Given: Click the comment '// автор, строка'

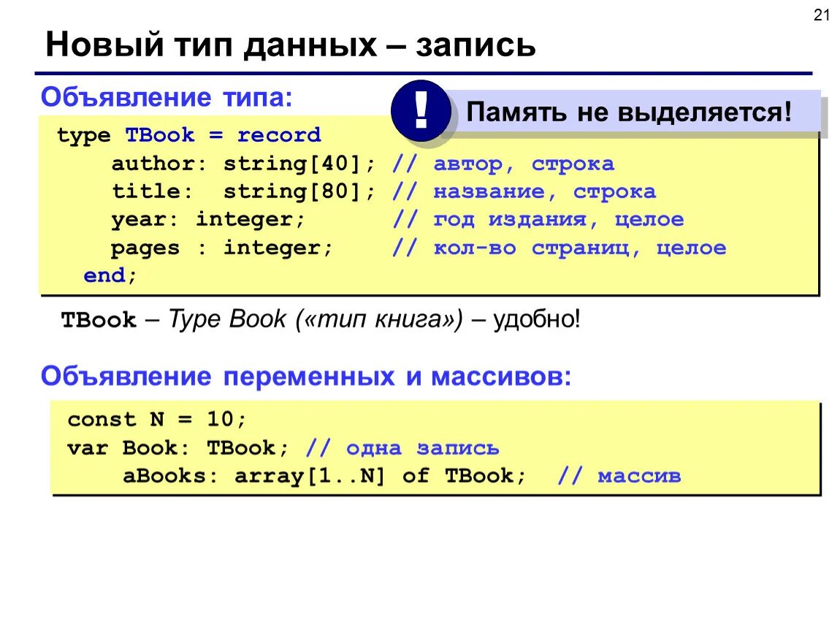Looking at the screenshot, I should click(x=503, y=164).
